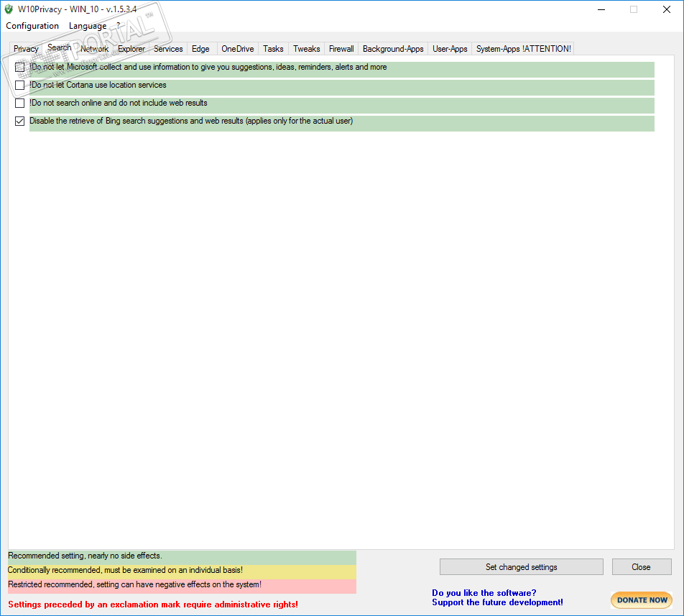Go to the Tasks tab
The width and height of the screenshot is (684, 616).
tap(273, 49)
